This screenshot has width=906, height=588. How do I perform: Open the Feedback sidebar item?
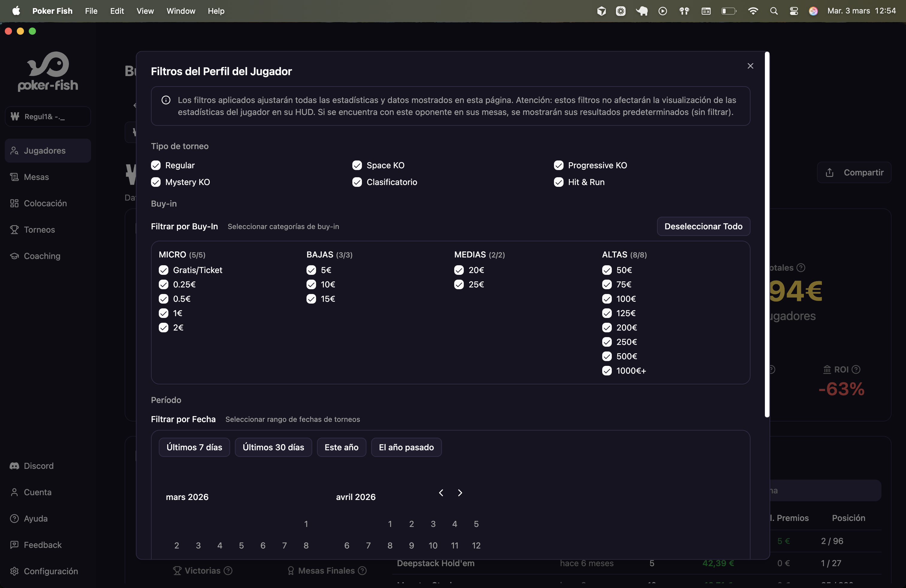click(x=48, y=545)
